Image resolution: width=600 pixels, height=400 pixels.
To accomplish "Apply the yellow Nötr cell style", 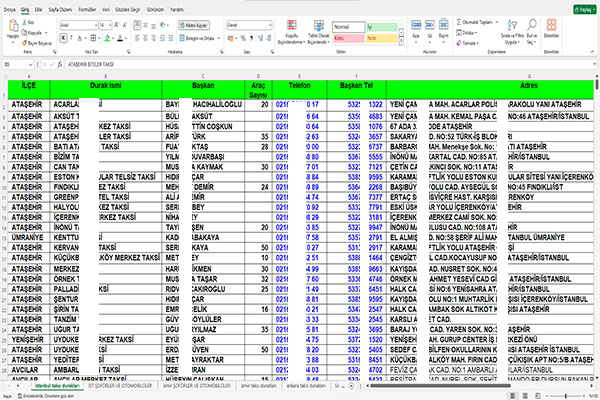I will 382,38.
